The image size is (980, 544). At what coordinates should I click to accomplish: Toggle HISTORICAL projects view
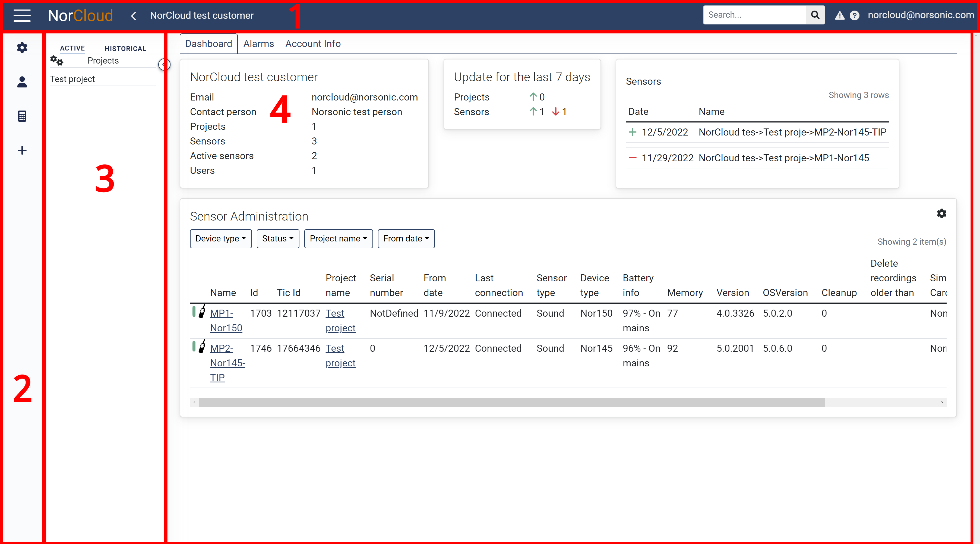(125, 48)
